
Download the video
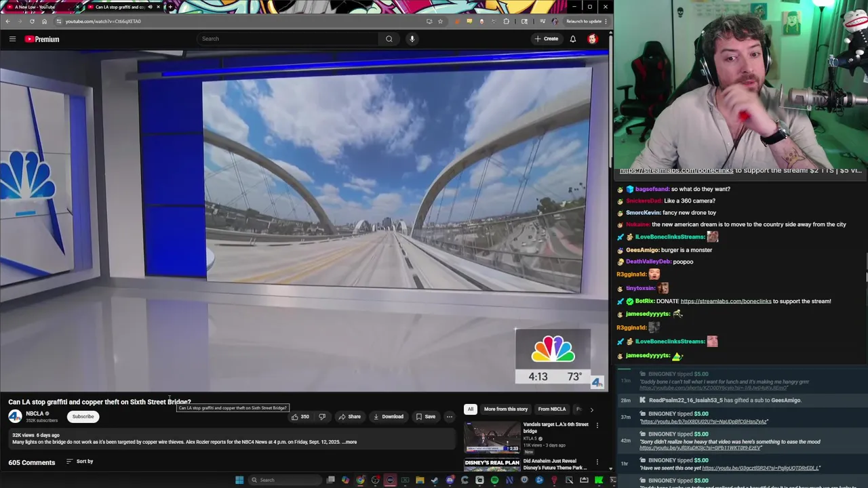(389, 417)
